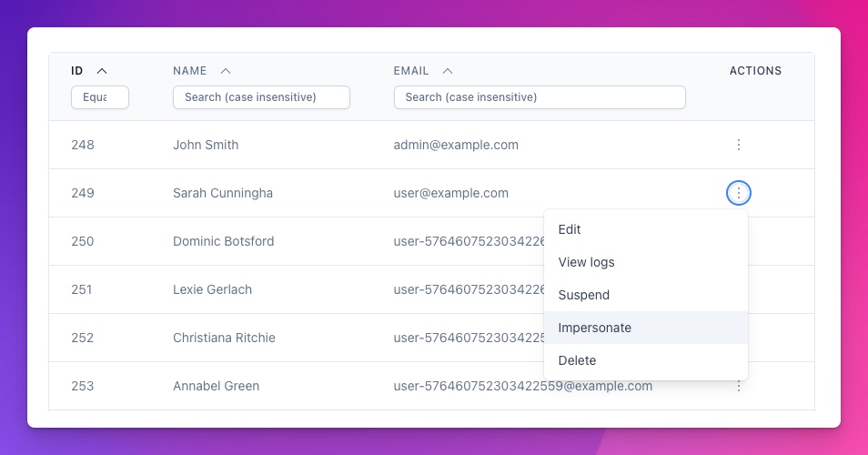Click the John Smith name cell
The width and height of the screenshot is (868, 455).
[x=206, y=145]
